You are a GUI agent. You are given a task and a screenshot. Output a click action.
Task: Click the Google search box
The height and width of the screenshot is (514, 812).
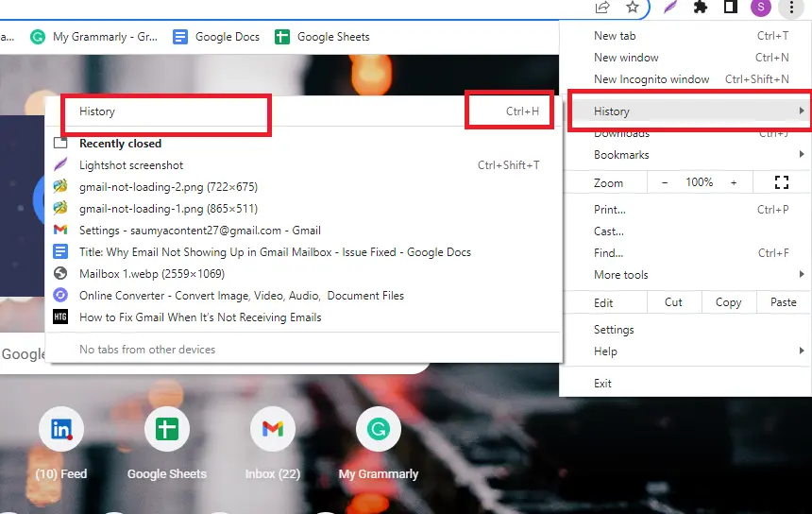(x=23, y=354)
